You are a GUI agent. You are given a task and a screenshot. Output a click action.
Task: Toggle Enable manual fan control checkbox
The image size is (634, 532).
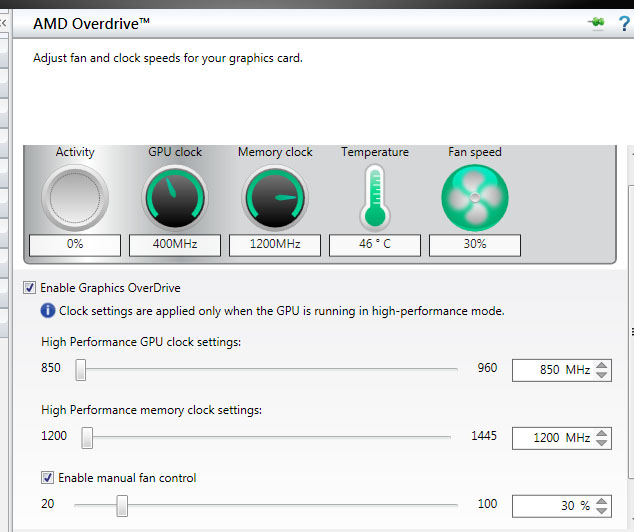[47, 478]
